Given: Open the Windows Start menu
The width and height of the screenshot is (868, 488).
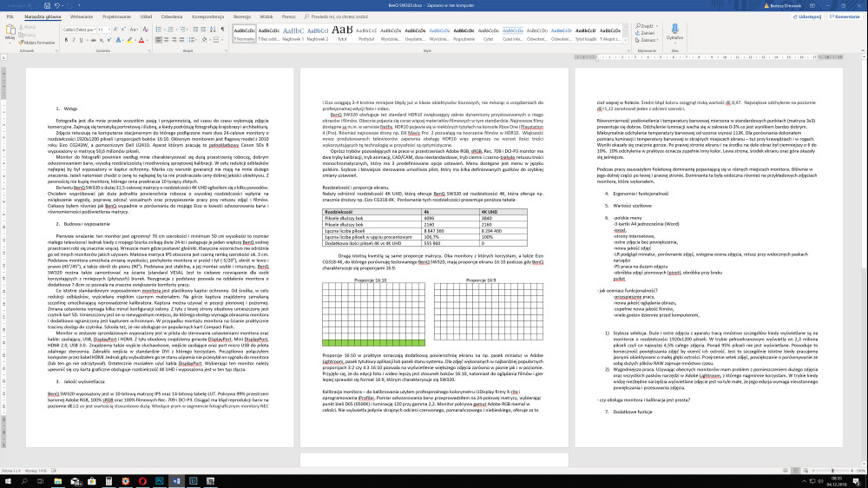Looking at the screenshot, I should tap(8, 481).
